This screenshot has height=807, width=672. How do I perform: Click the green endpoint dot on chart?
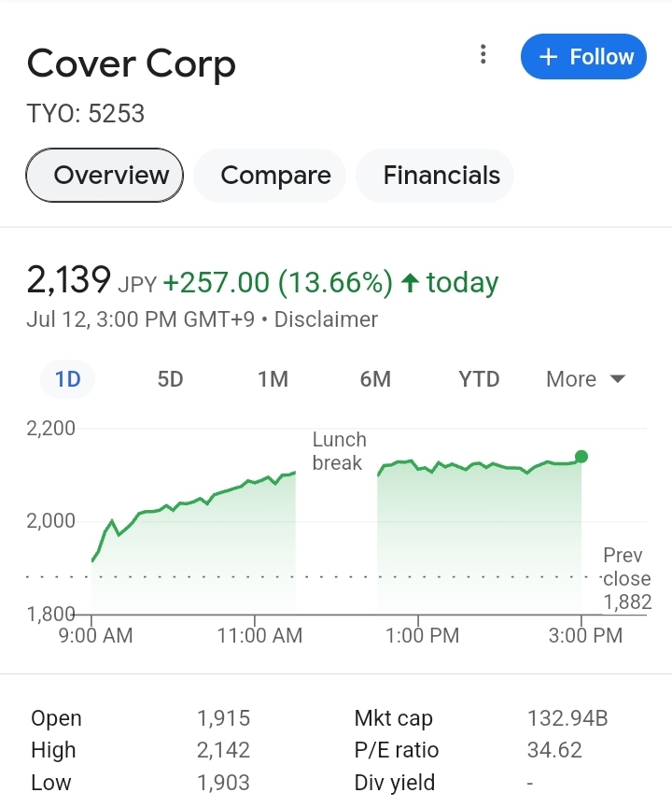coord(581,457)
